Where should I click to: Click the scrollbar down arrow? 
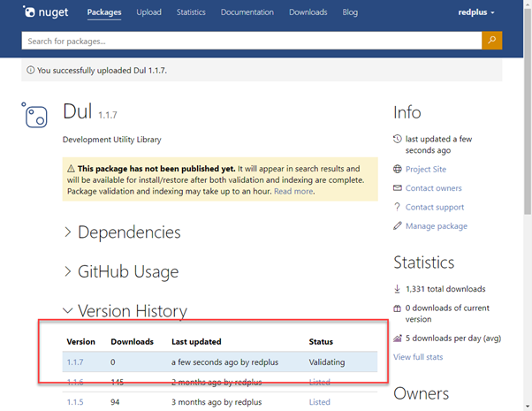[x=528, y=407]
